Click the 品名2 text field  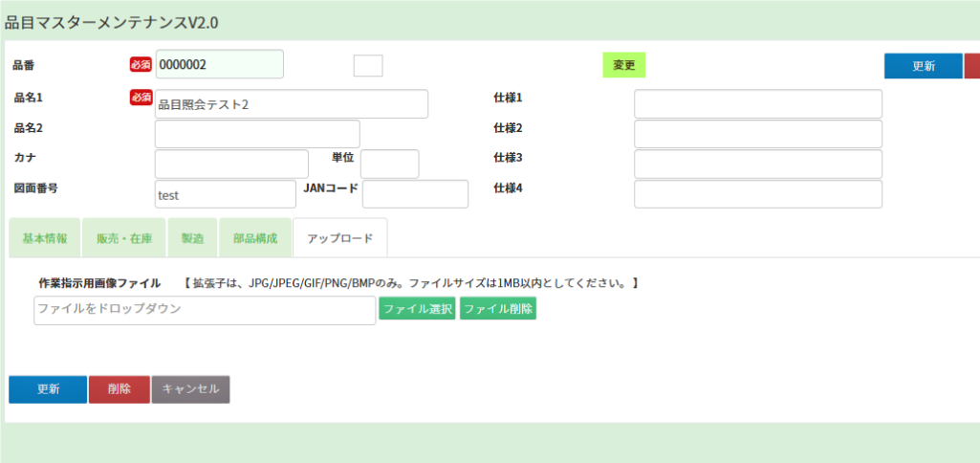[257, 134]
